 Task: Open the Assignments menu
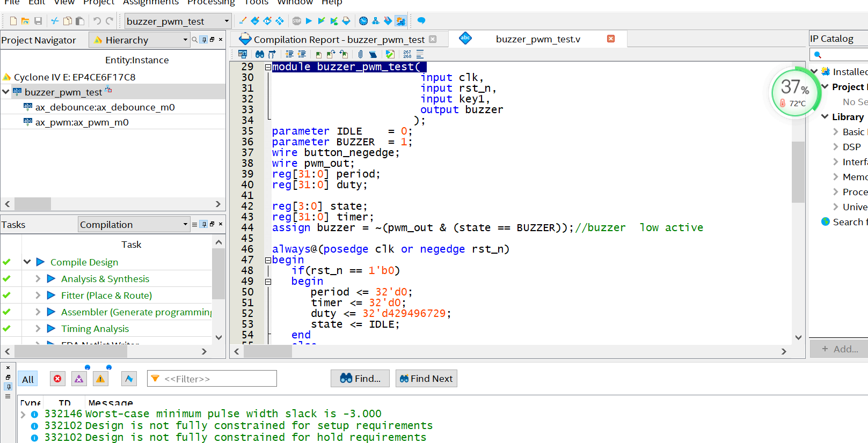click(151, 3)
